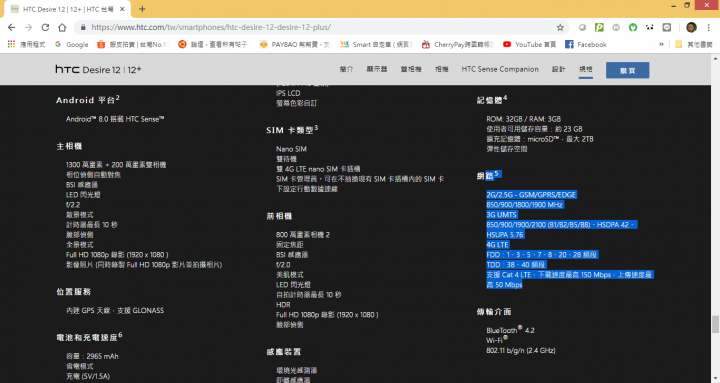Click the HDR line under 前相機

[283, 304]
